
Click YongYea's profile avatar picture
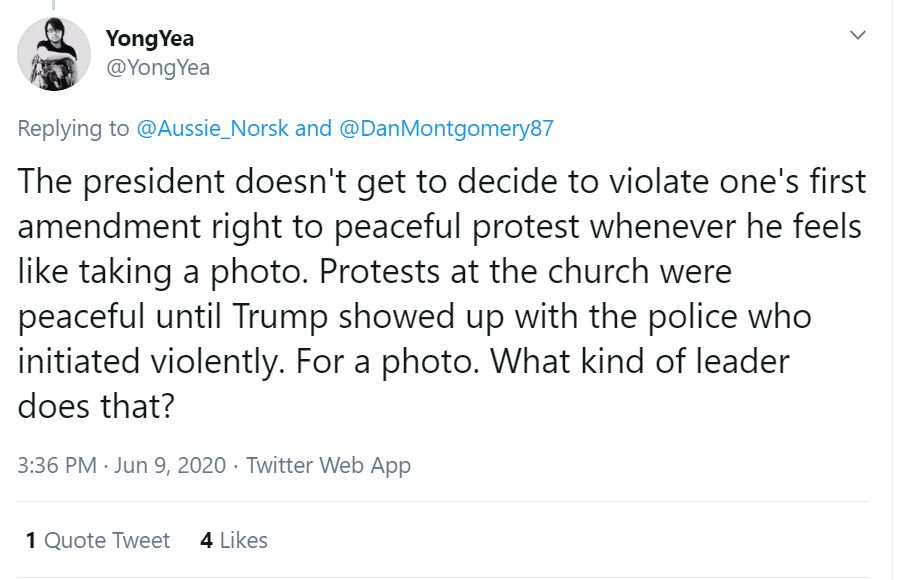pyautogui.click(x=55, y=54)
